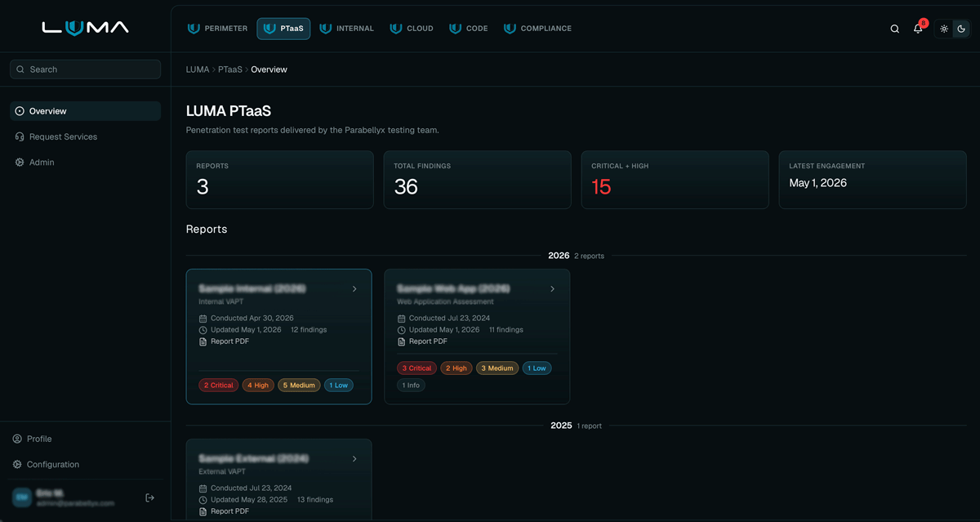Go to the CODE tab

(468, 29)
